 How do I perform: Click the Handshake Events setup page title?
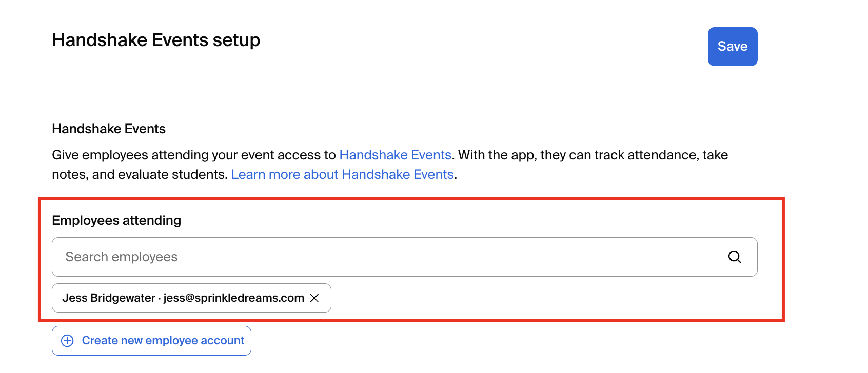(156, 40)
